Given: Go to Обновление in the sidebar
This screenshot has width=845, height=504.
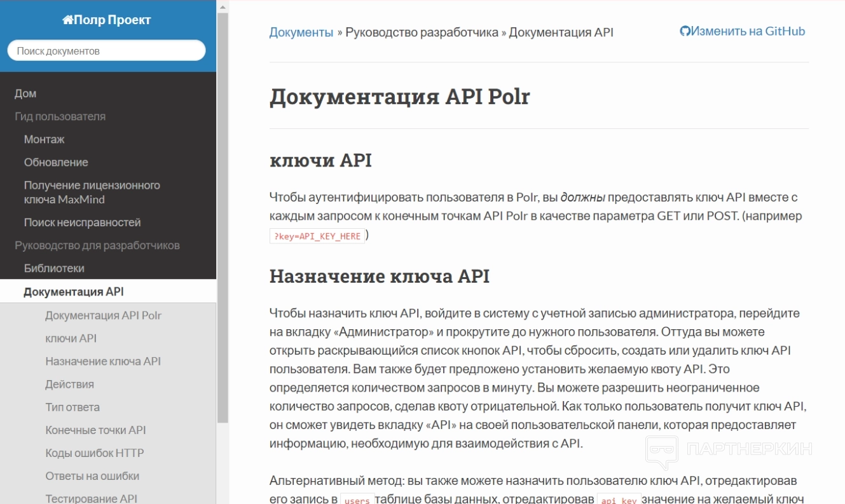Looking at the screenshot, I should click(56, 162).
